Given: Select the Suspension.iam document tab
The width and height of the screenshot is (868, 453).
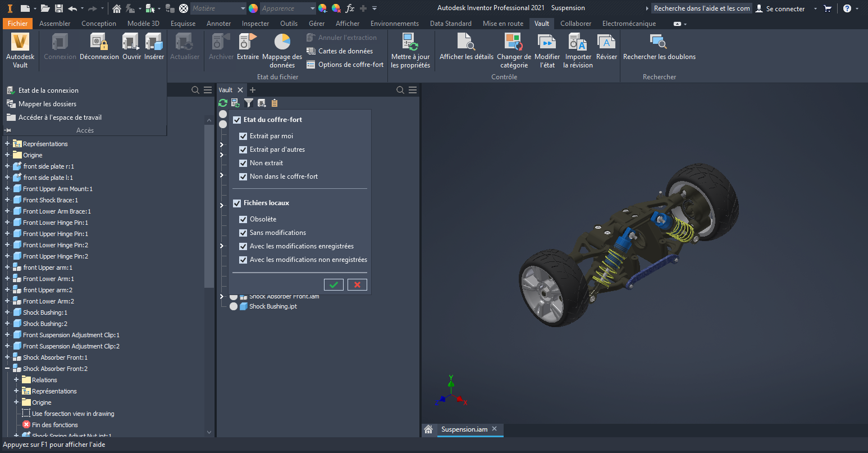Looking at the screenshot, I should [x=464, y=429].
